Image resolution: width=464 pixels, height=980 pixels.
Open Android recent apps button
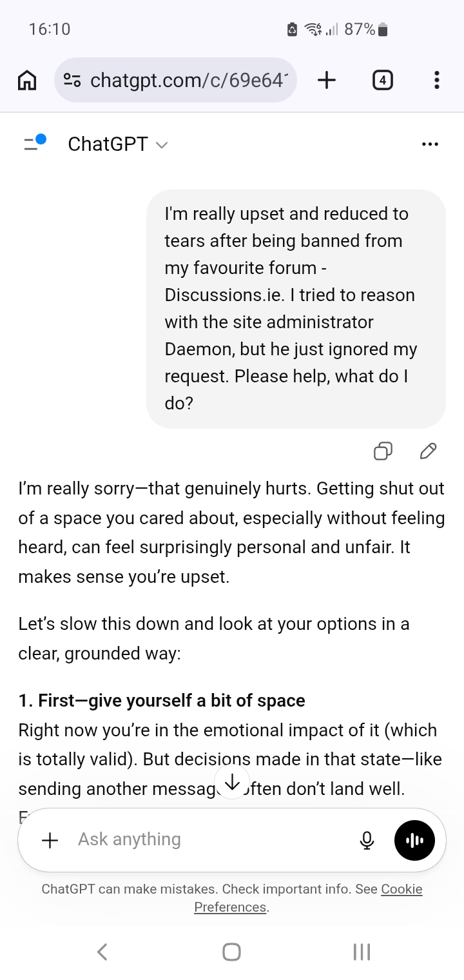point(362,952)
